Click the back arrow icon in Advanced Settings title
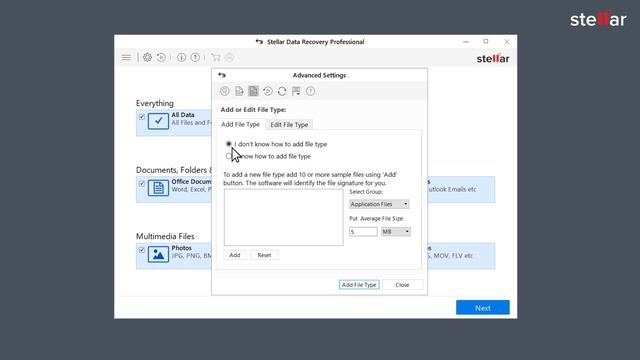Viewport: 640px width, 360px height. pyautogui.click(x=222, y=75)
